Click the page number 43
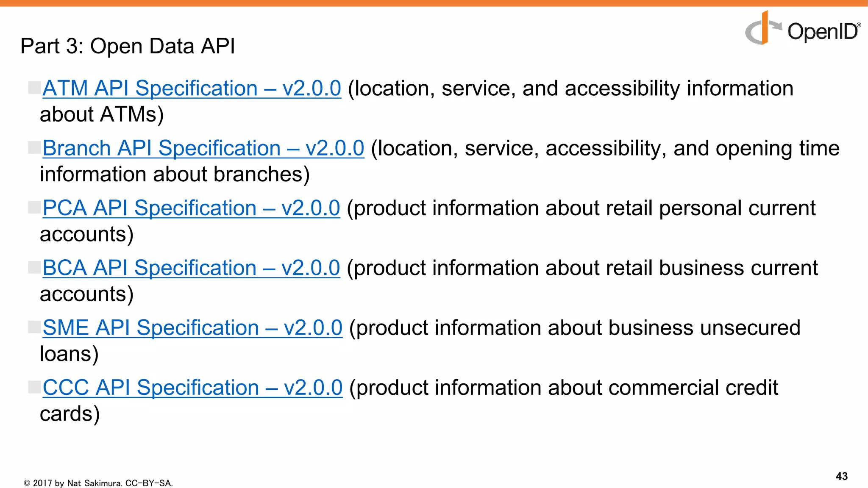Image resolution: width=868 pixels, height=488 pixels. (842, 476)
